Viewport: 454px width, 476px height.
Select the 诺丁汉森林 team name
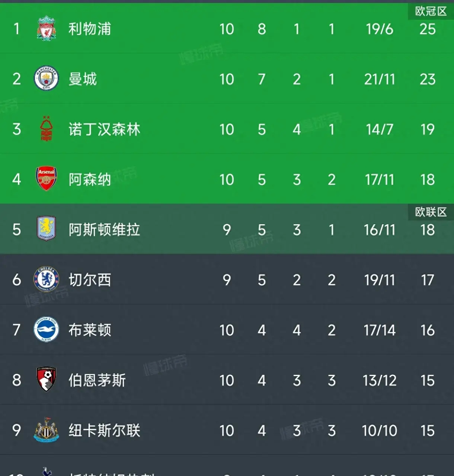(104, 129)
